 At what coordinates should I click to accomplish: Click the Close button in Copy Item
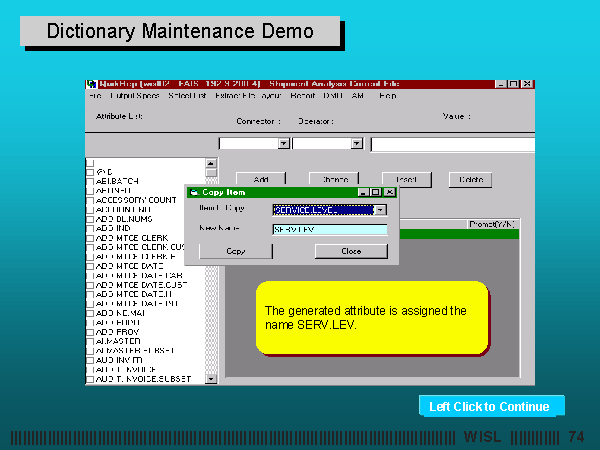tap(350, 251)
